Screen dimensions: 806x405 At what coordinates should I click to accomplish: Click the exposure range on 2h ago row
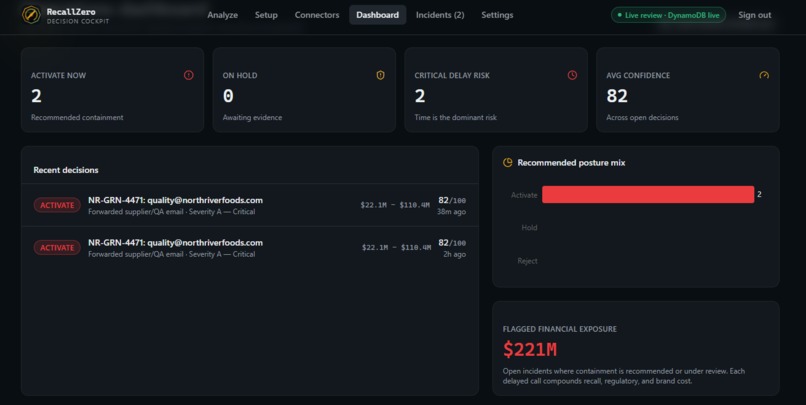(x=396, y=248)
